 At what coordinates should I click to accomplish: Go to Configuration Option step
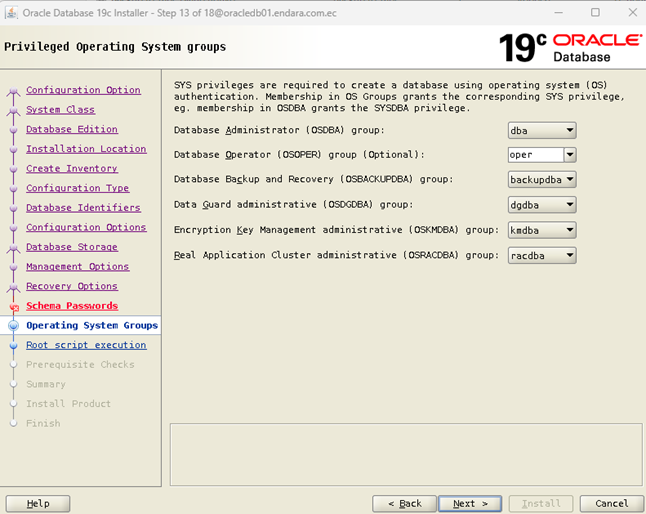pos(83,90)
